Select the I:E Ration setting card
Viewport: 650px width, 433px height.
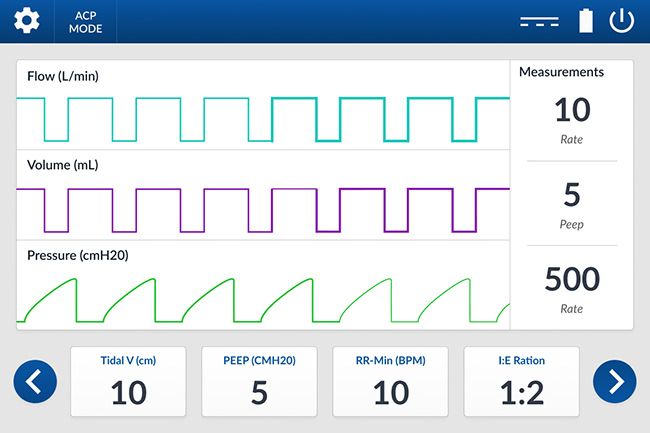[521, 381]
